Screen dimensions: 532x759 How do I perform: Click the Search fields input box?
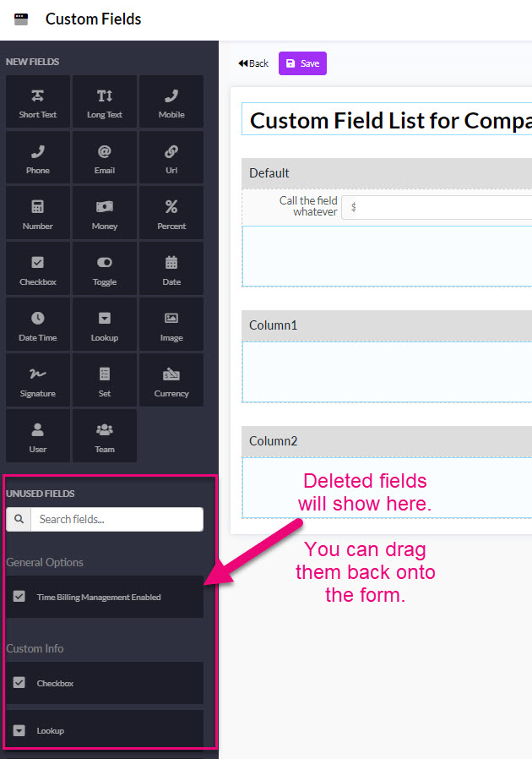click(117, 520)
